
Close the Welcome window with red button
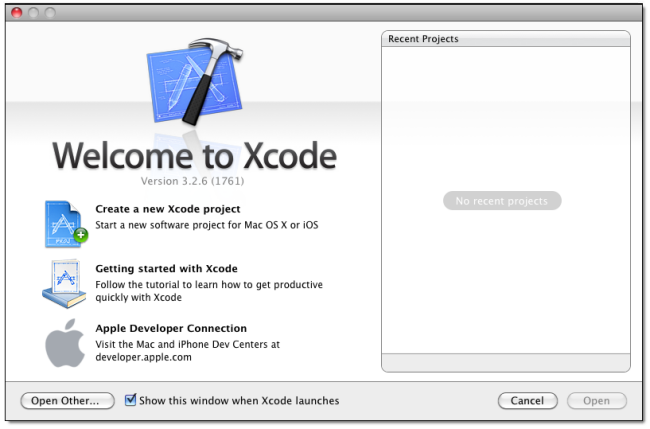(x=17, y=13)
